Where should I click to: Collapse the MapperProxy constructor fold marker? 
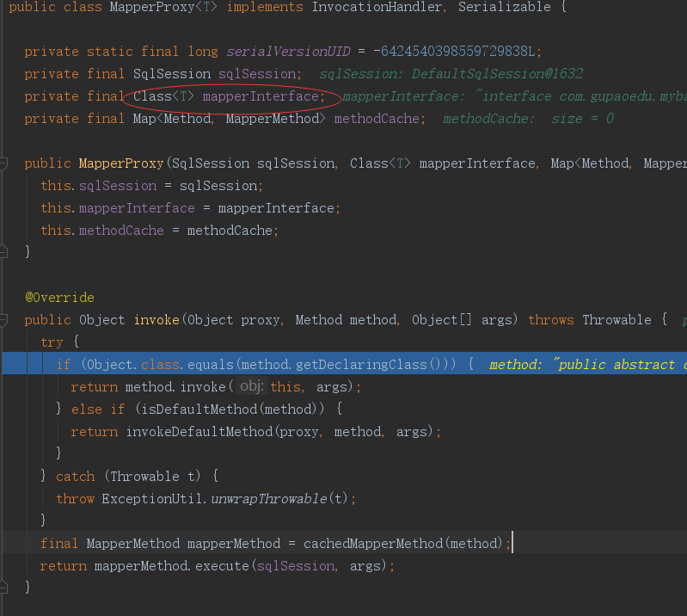tap(3, 163)
